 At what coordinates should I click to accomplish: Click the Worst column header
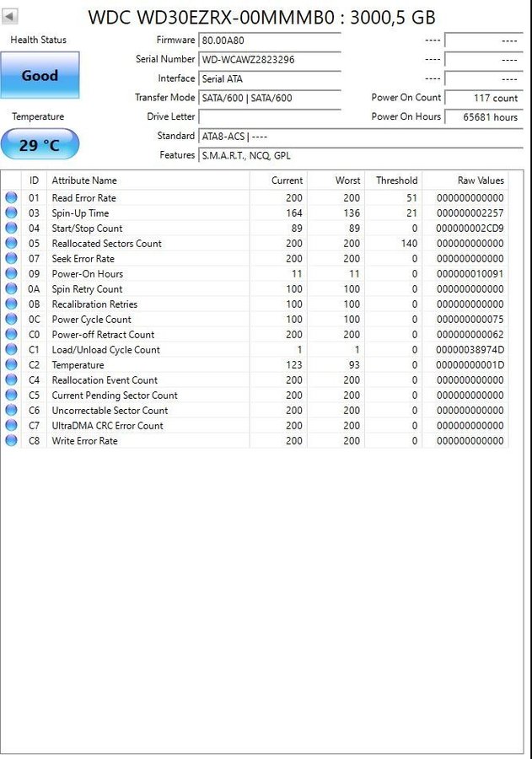tap(336, 180)
